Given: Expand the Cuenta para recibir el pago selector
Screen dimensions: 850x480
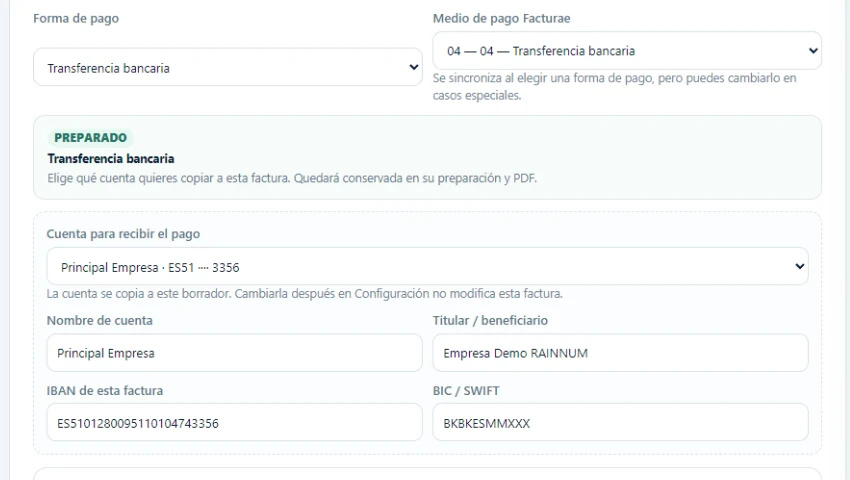Looking at the screenshot, I should (x=428, y=266).
